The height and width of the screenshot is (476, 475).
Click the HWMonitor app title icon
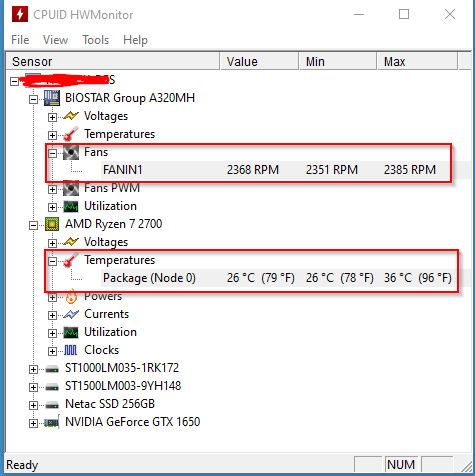click(20, 14)
